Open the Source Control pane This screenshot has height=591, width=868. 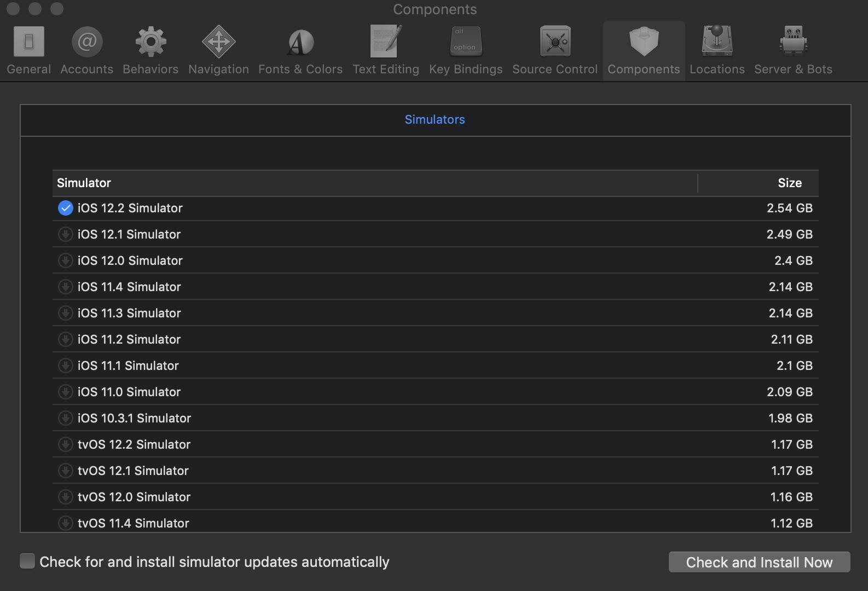tap(555, 50)
